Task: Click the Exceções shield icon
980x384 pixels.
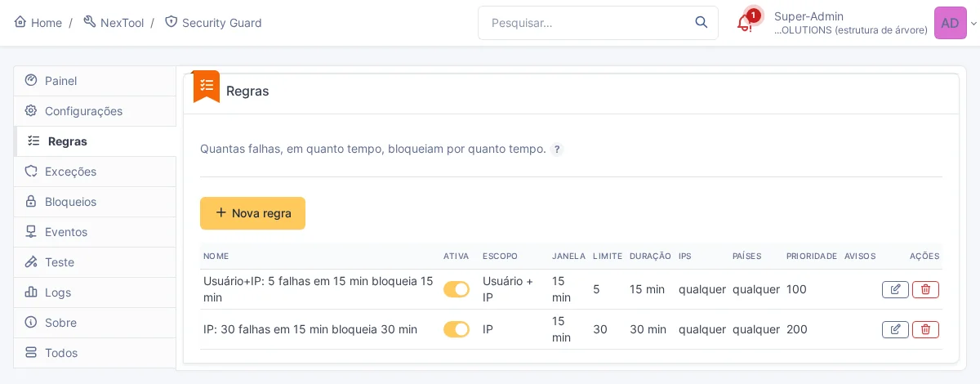Action: [31, 171]
